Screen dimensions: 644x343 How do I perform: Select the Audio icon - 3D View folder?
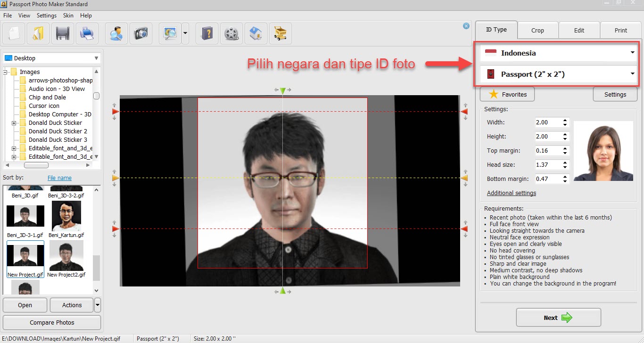tap(57, 89)
